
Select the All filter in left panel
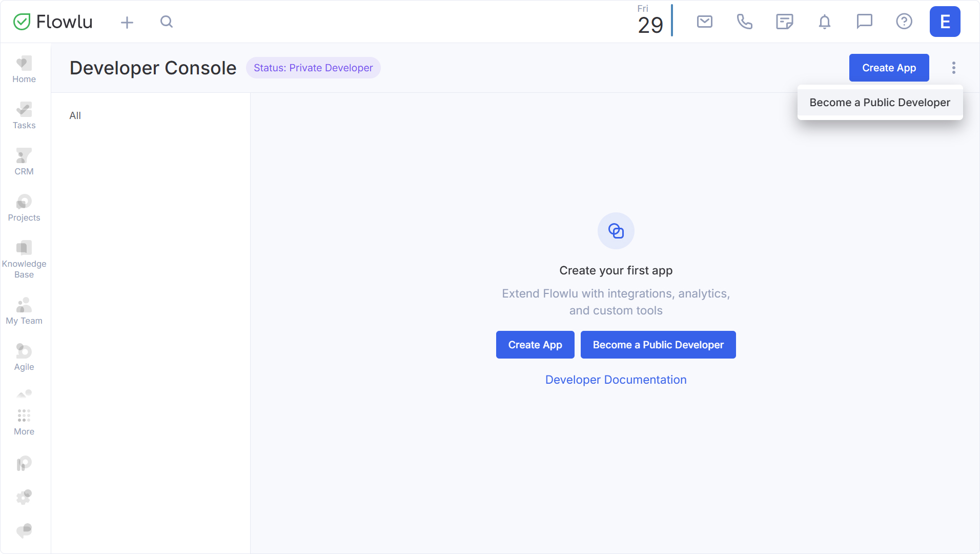coord(75,115)
